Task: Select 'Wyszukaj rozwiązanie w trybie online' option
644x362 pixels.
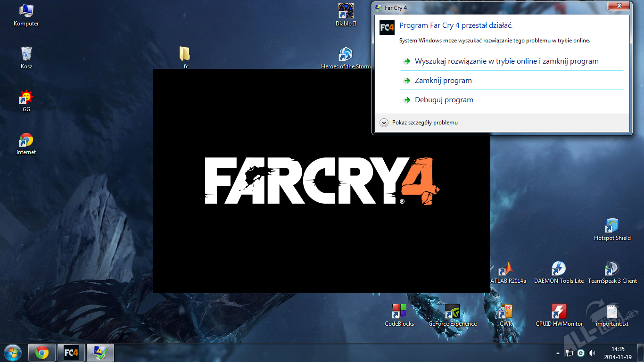Action: (x=506, y=61)
